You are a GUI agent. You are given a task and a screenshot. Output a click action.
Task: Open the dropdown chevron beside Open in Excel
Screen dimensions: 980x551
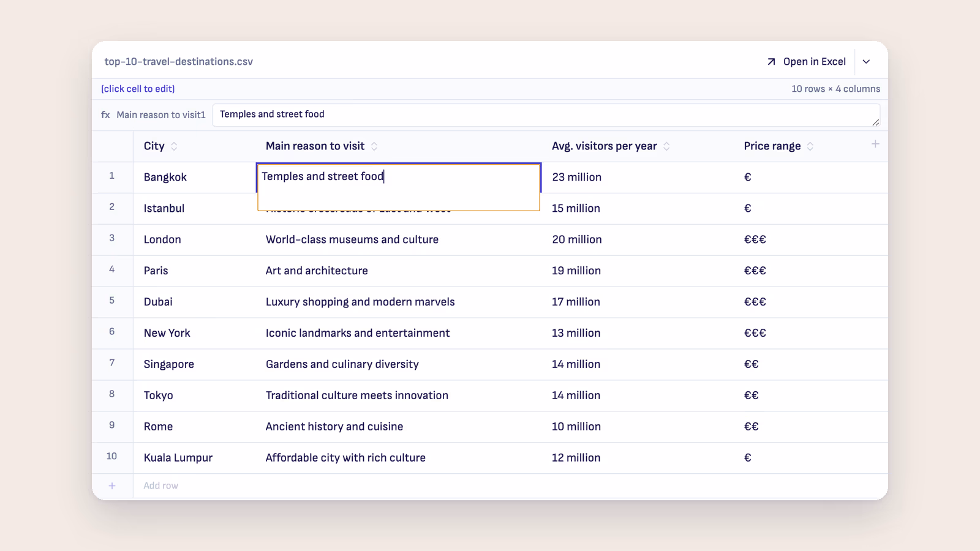(x=866, y=61)
